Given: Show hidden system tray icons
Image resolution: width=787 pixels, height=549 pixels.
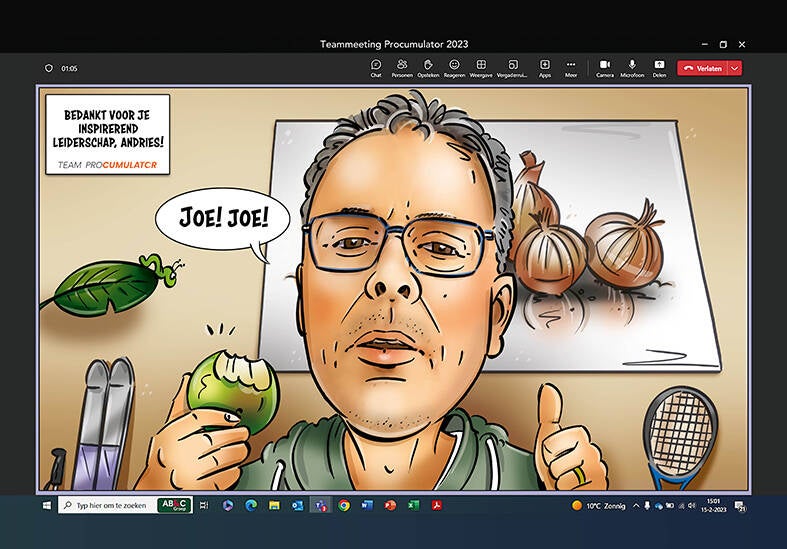Looking at the screenshot, I should (x=637, y=505).
